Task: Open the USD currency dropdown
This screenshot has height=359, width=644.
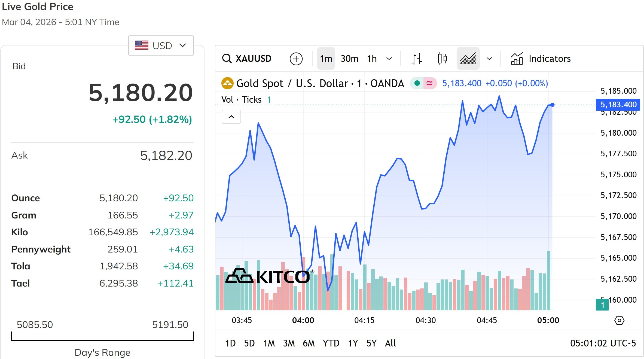Action: point(161,45)
